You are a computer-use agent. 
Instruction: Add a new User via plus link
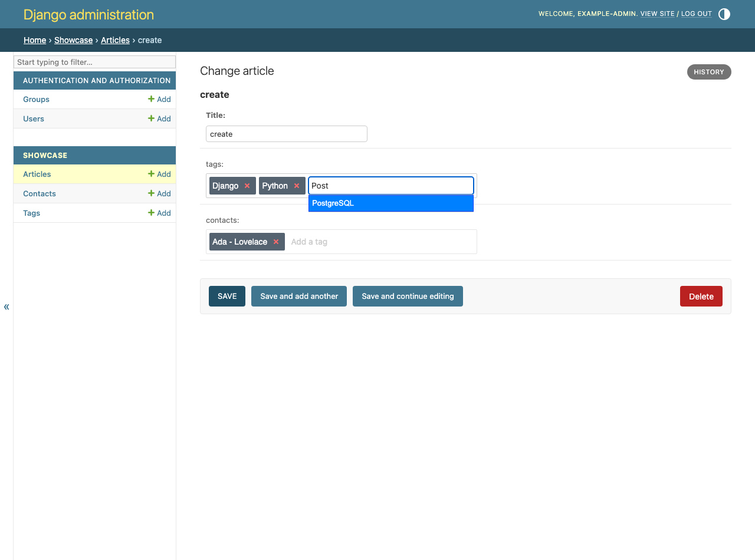pos(159,118)
